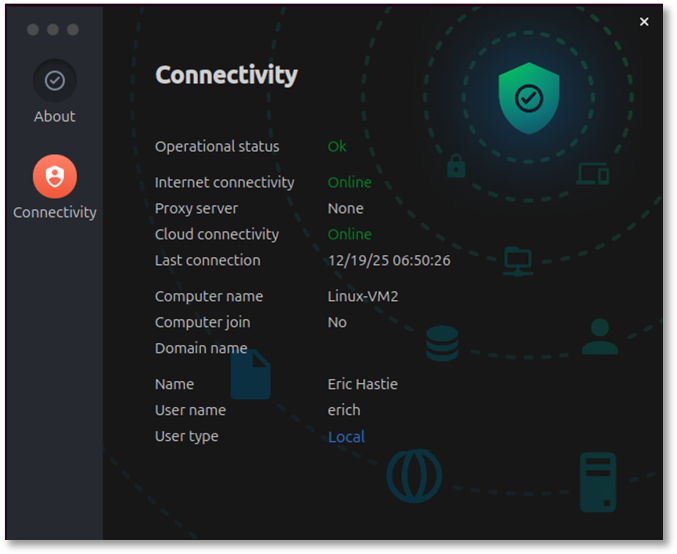Click the document file icon
The width and height of the screenshot is (677, 554).
tap(250, 374)
